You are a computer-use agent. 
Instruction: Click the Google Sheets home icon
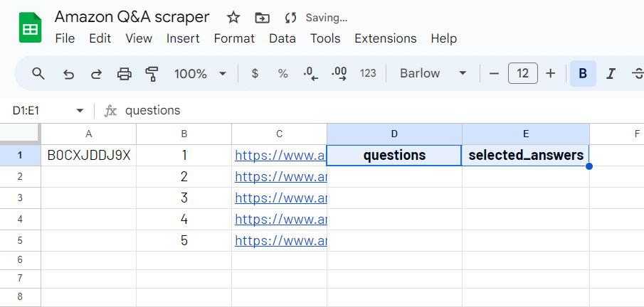pos(31,28)
